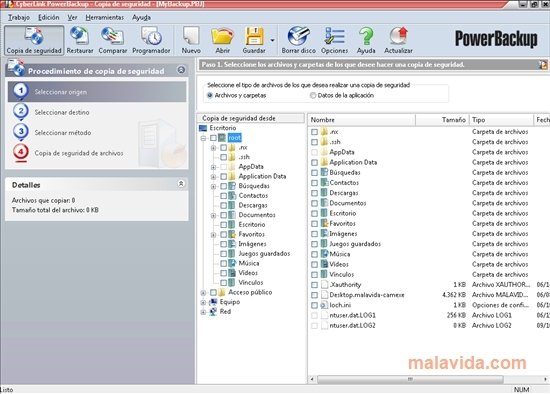The image size is (550, 394).
Task: Click the loch.ini file icon
Action: click(x=324, y=305)
